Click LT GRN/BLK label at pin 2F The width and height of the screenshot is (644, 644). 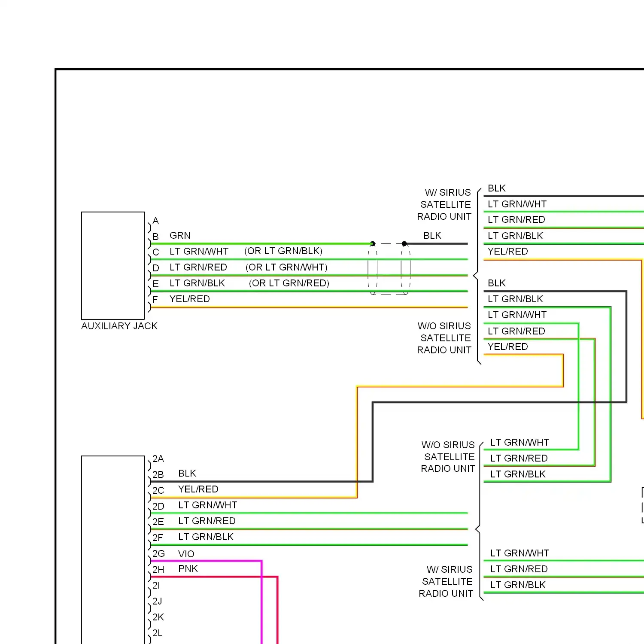pyautogui.click(x=206, y=537)
